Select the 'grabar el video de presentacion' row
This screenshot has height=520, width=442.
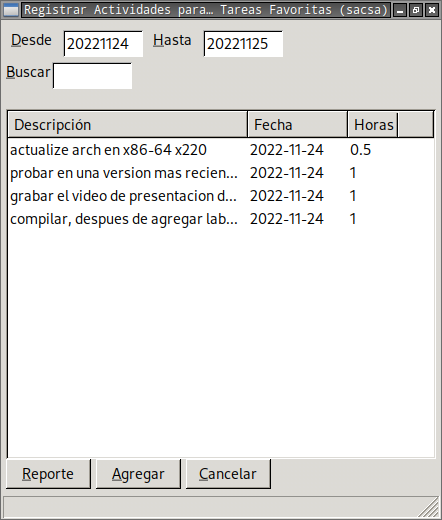tap(221, 196)
